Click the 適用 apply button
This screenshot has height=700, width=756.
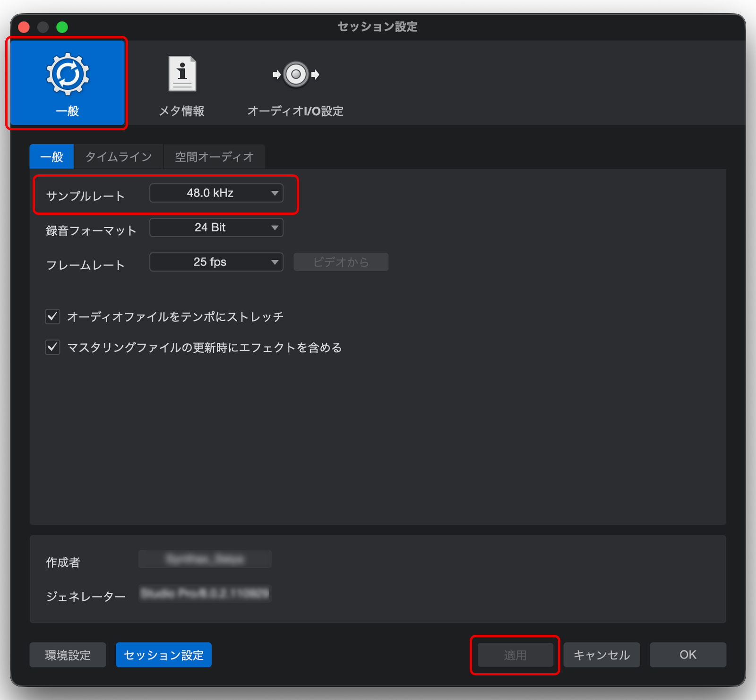click(515, 655)
